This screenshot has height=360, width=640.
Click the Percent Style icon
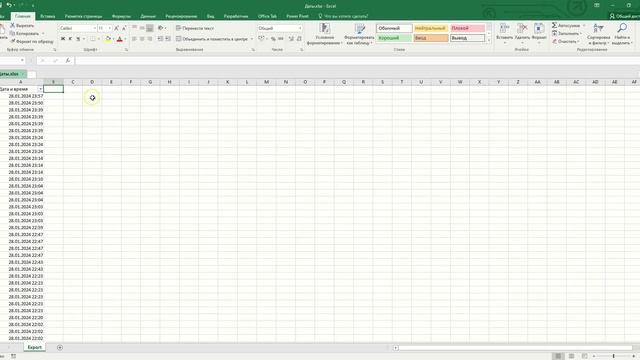pos(273,39)
